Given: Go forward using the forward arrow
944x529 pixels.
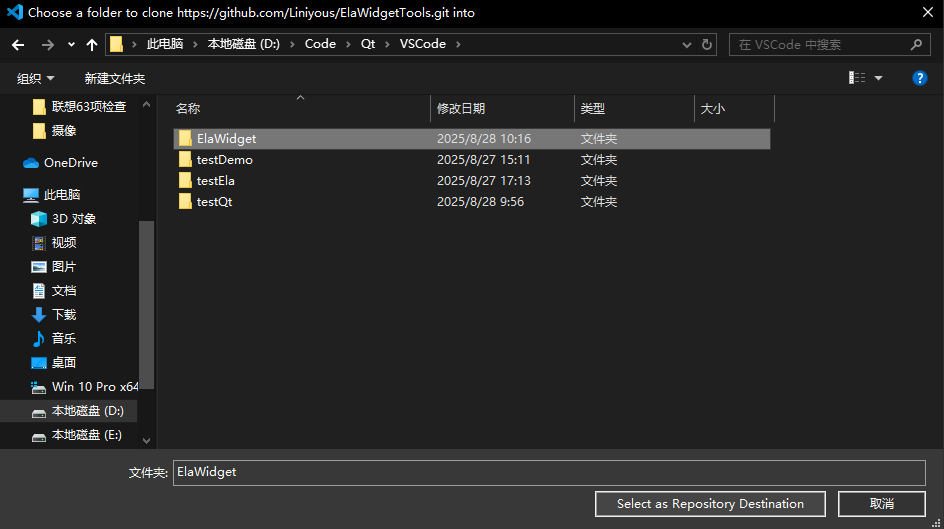Looking at the screenshot, I should coord(48,45).
